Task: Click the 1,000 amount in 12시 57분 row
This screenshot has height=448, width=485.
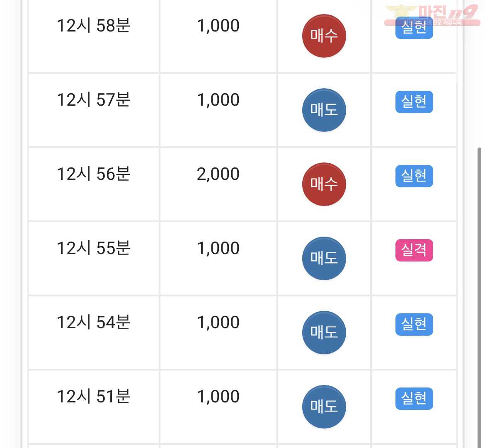Action: 218,100
